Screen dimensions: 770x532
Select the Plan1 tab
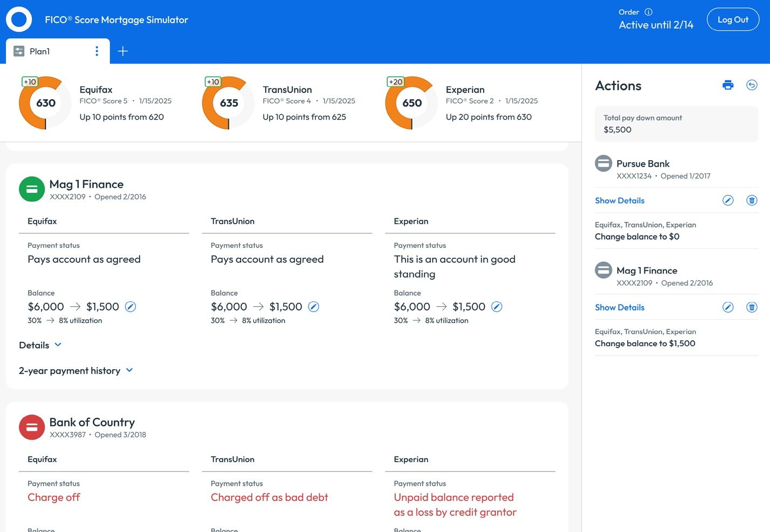[x=58, y=51]
